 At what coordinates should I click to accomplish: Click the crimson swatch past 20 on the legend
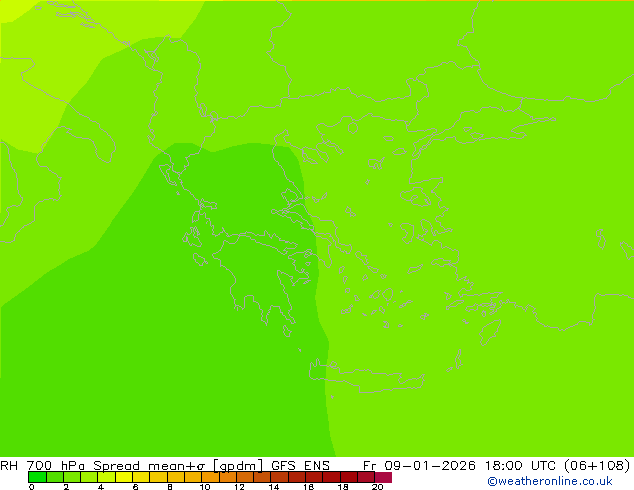tap(383, 477)
